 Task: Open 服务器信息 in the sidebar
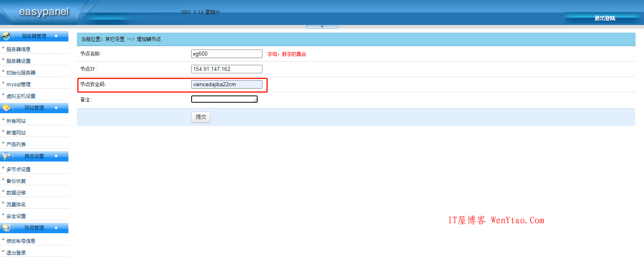tap(19, 49)
